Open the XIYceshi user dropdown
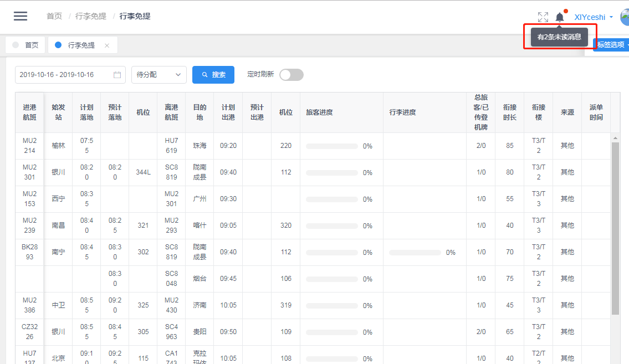The height and width of the screenshot is (364, 629). point(594,17)
